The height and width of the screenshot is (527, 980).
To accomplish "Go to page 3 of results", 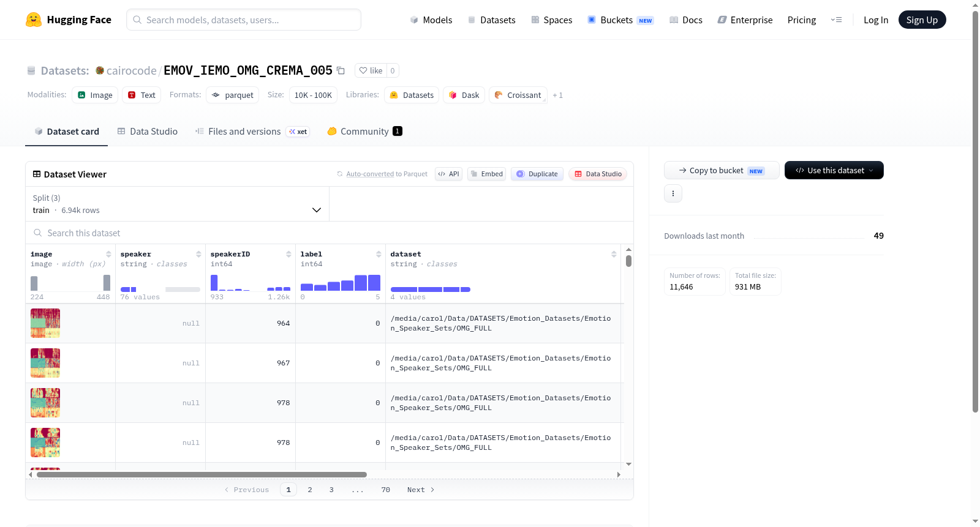I will point(331,490).
